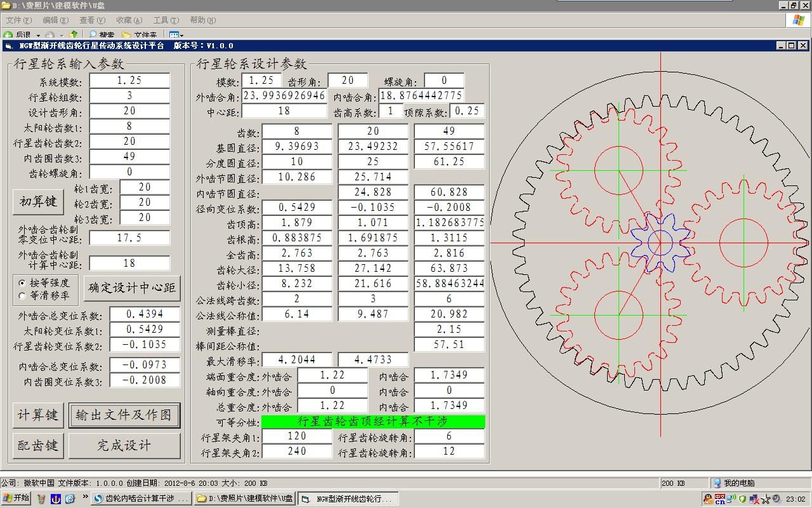812x508 pixels.
Task: Click the 行星架夹角1 field showing 120
Action: 297,436
